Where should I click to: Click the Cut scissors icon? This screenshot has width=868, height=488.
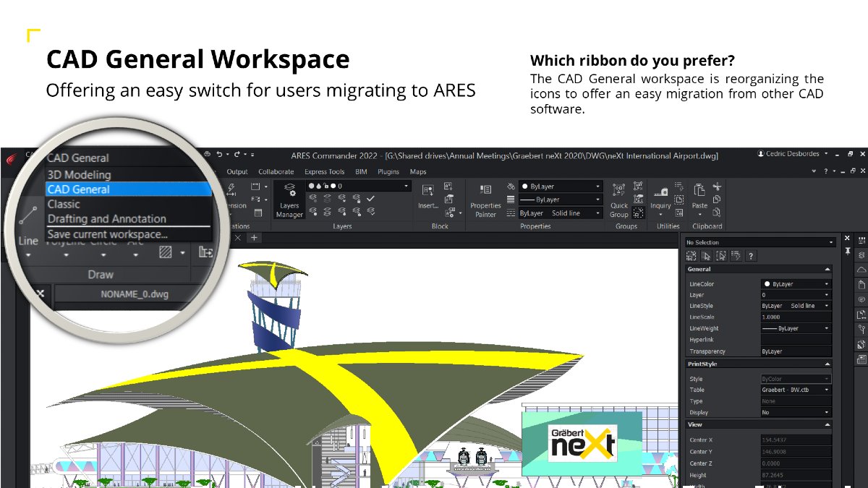(717, 187)
